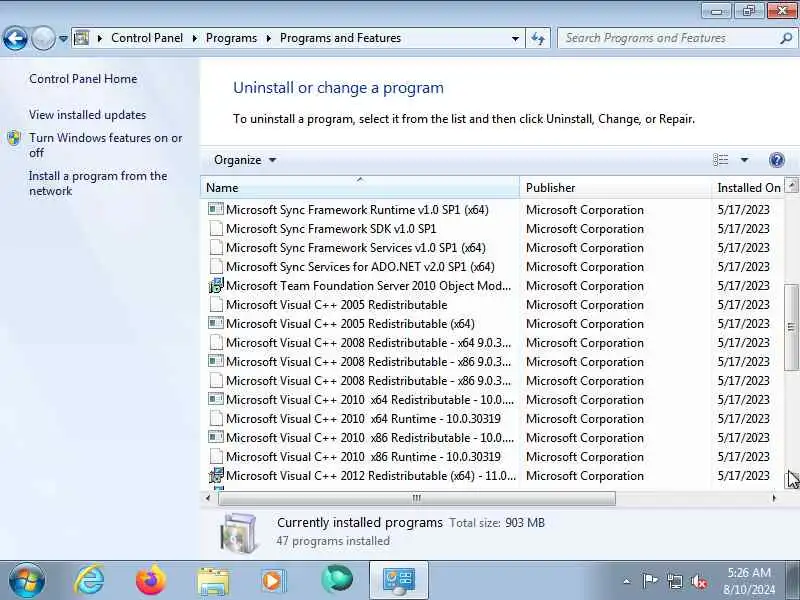
Task: Click Control Panel taskbar button
Action: coord(399,581)
